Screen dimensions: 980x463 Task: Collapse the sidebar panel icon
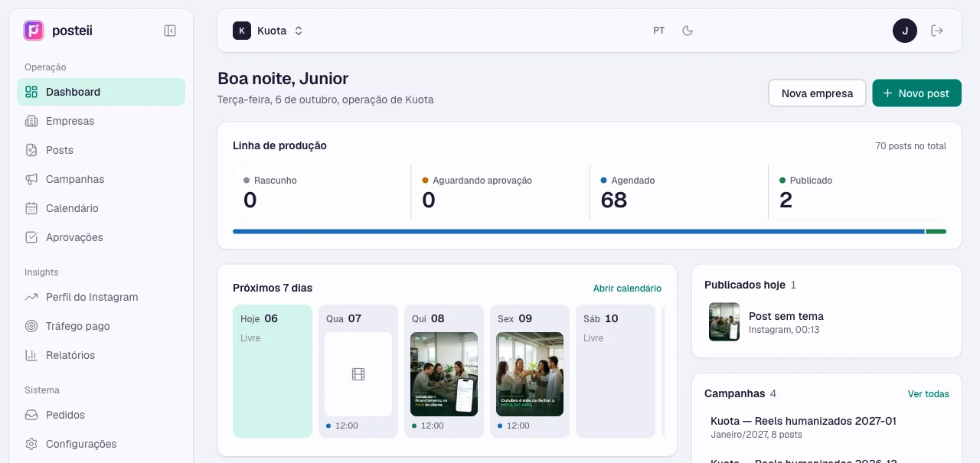[170, 31]
